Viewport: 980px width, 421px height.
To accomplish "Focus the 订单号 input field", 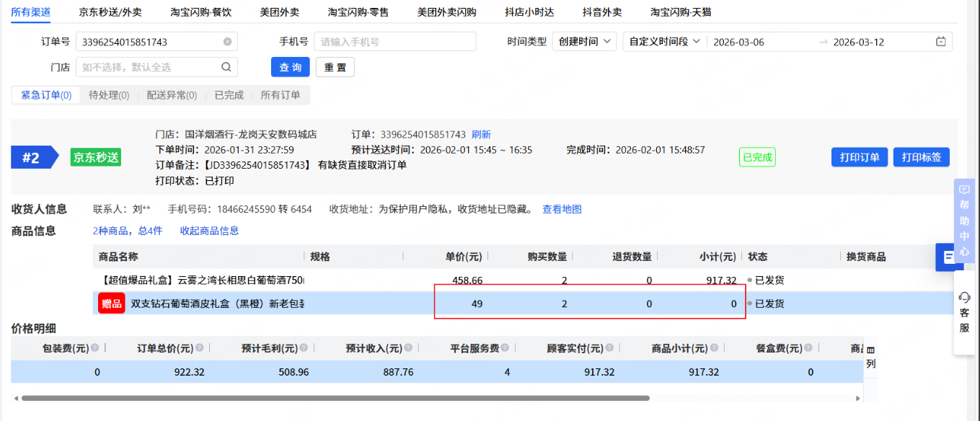I will point(156,42).
